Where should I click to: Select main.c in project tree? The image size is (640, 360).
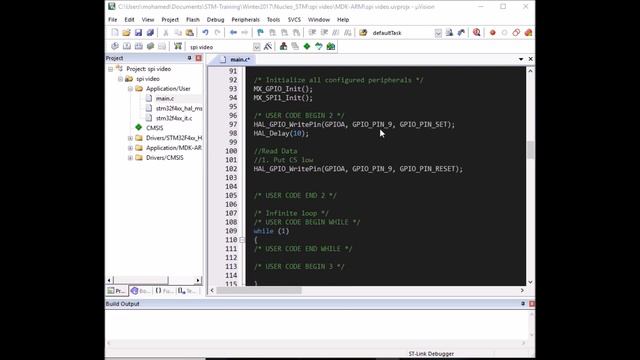click(164, 98)
